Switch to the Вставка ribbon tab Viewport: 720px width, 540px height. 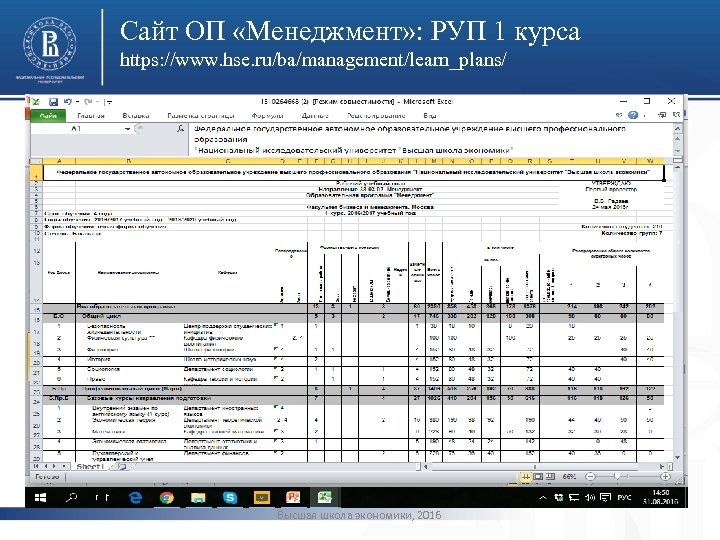tap(136, 116)
